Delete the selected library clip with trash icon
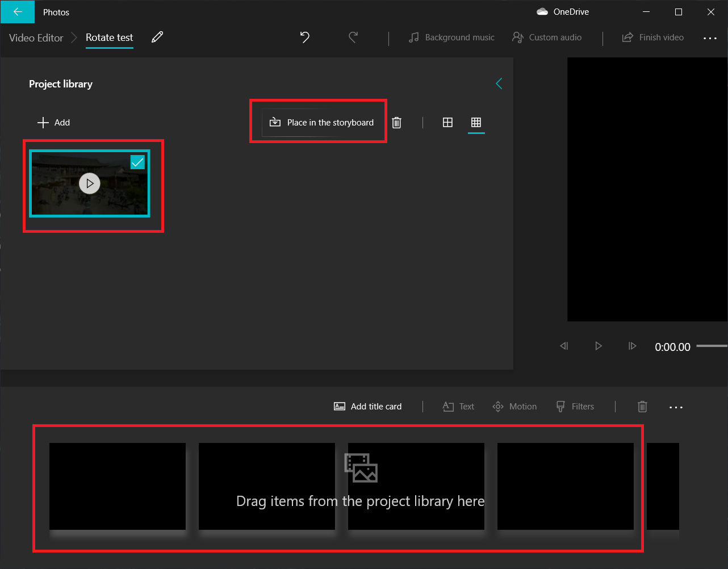 tap(396, 122)
